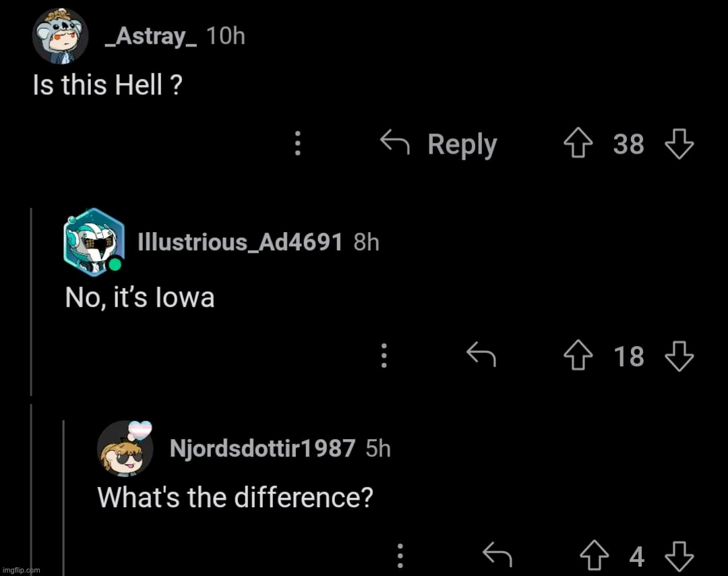Open three-dot menu on "No, it's Iowa" comment

[x=384, y=355]
